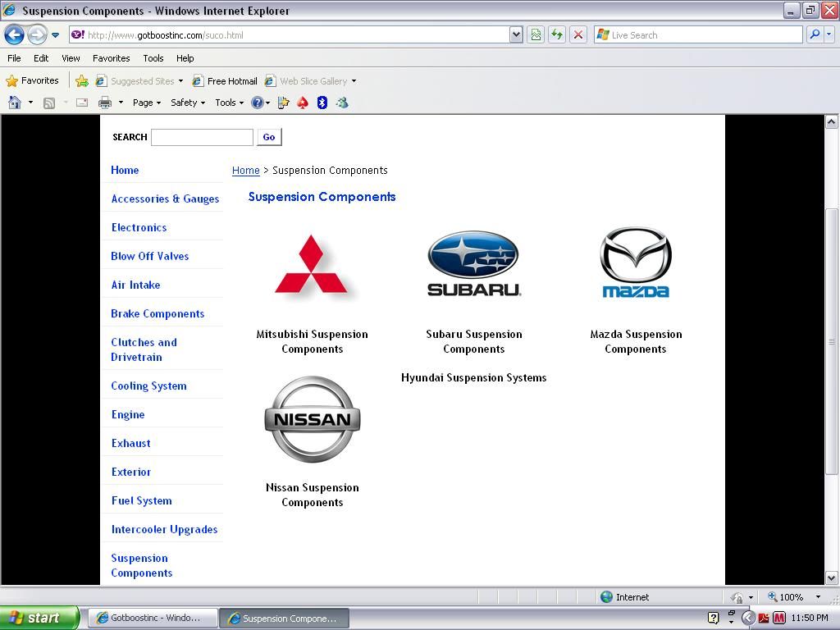Image resolution: width=840 pixels, height=630 pixels.
Task: Click the Mitsubishi logo thumbnail
Action: pos(312,266)
